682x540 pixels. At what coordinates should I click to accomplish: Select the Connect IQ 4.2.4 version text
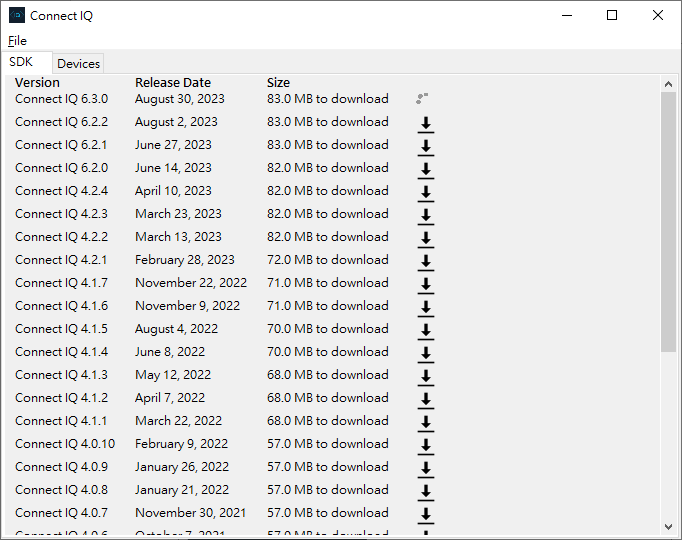[61, 191]
